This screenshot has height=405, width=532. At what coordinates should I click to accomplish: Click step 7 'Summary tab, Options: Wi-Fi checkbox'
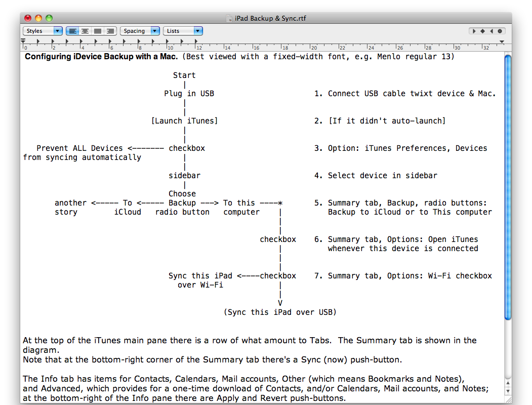tap(410, 276)
